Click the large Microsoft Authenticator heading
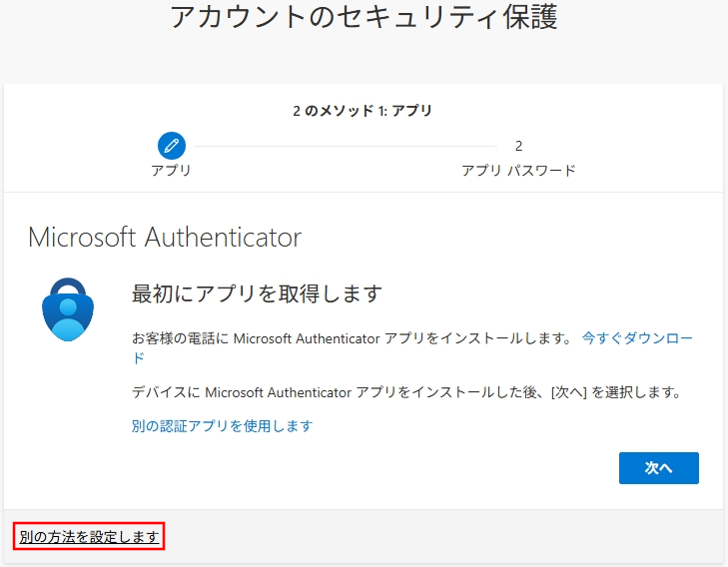 (165, 238)
